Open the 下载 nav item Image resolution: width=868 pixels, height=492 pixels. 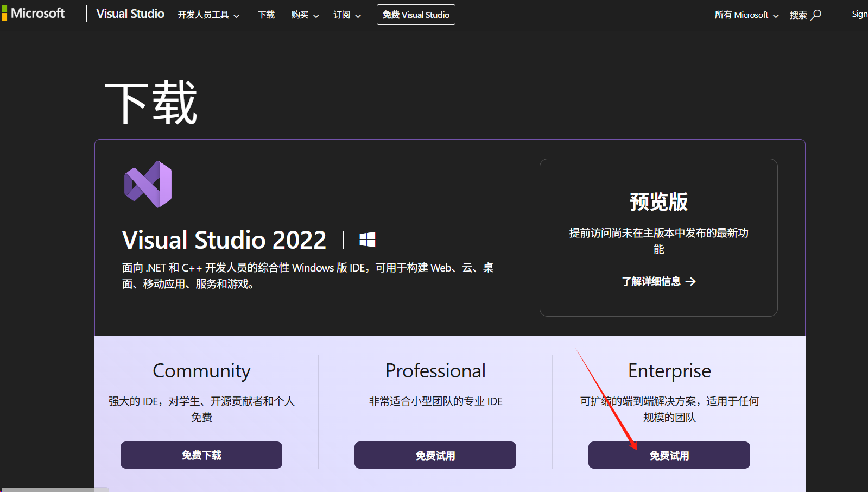[266, 15]
